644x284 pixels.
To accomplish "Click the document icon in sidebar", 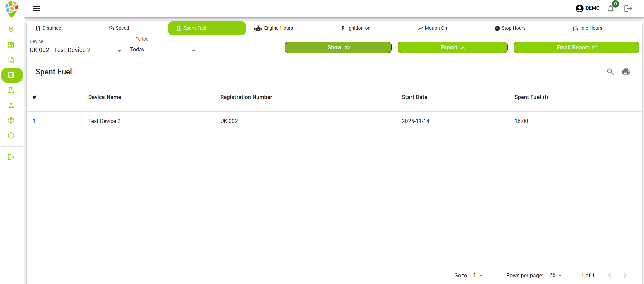I will (11, 60).
